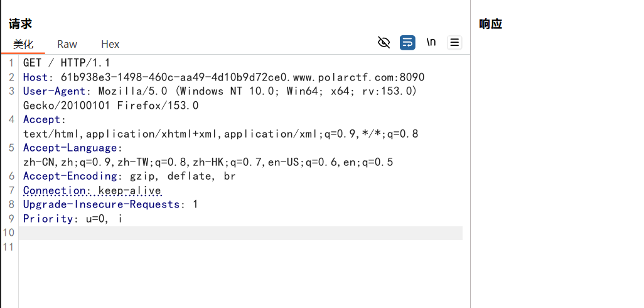644x308 pixels.
Task: Click the Priority header line
Action: (x=73, y=218)
